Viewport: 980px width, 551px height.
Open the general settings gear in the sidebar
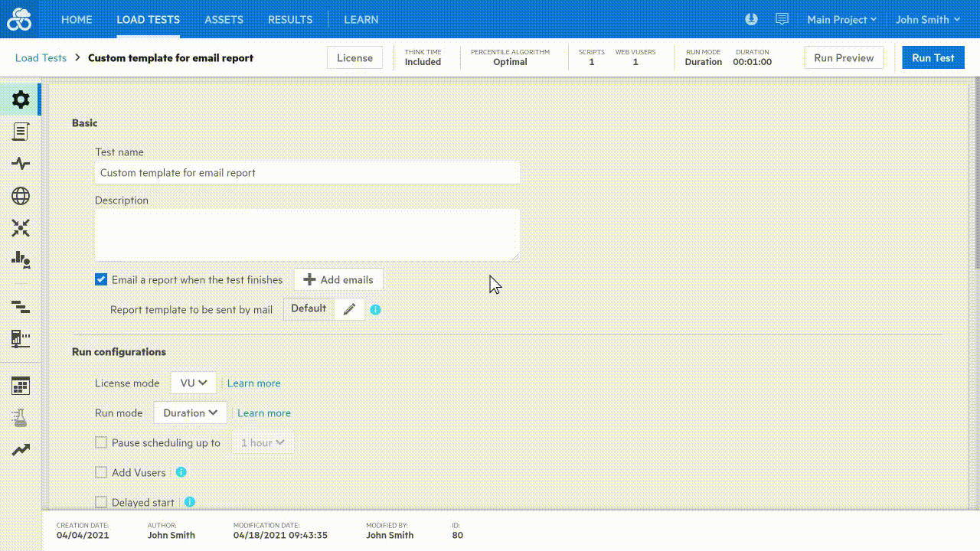pyautogui.click(x=20, y=99)
